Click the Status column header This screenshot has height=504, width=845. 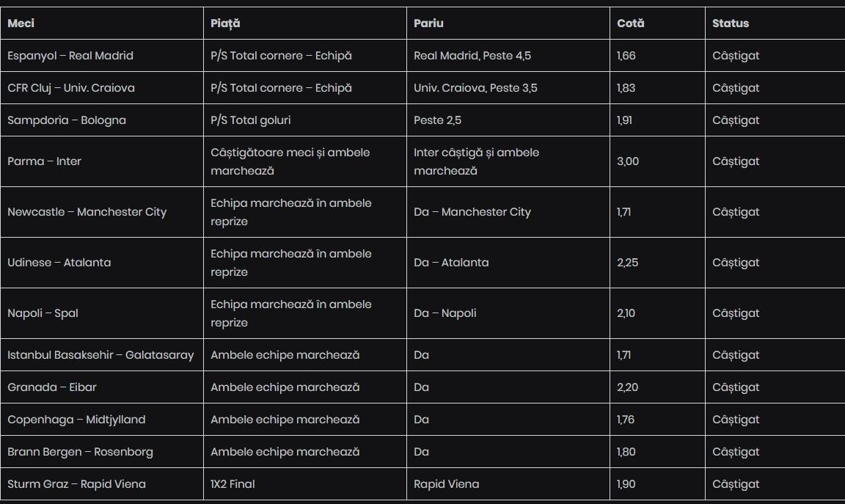[731, 23]
